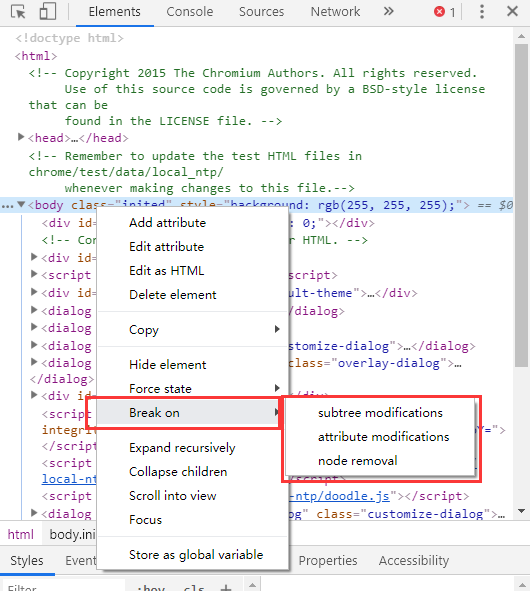Open the more tabs chevron

(389, 12)
